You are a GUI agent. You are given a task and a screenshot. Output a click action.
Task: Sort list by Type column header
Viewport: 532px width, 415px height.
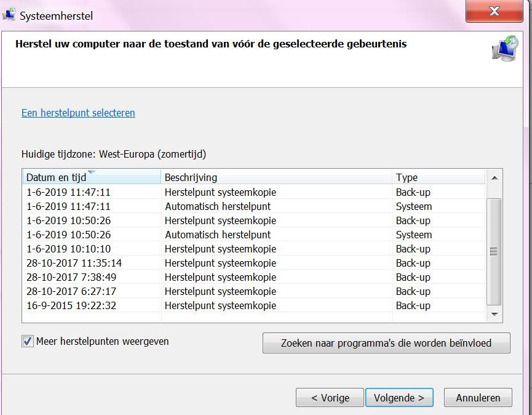[x=439, y=177]
